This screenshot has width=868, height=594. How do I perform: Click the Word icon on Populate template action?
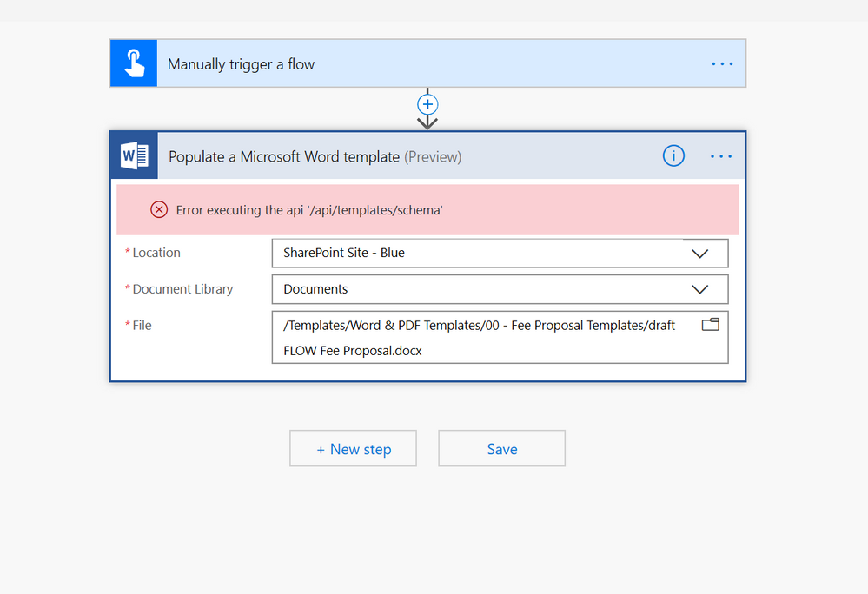pyautogui.click(x=135, y=156)
